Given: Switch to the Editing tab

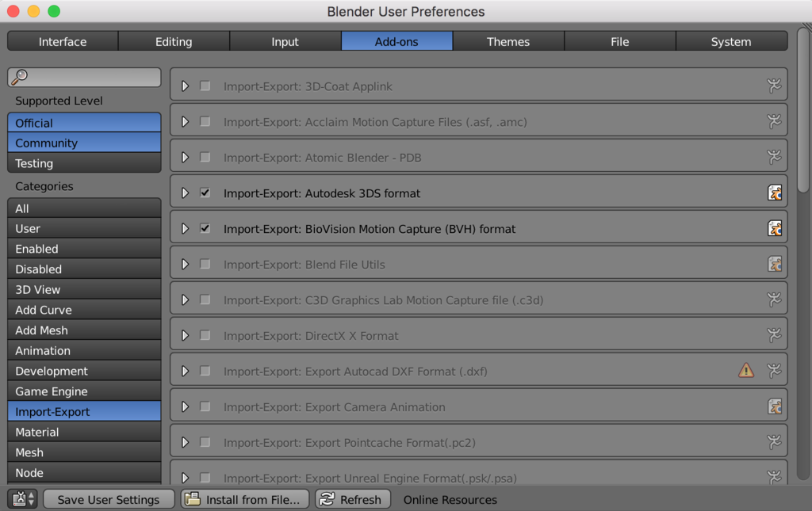Looking at the screenshot, I should 174,41.
